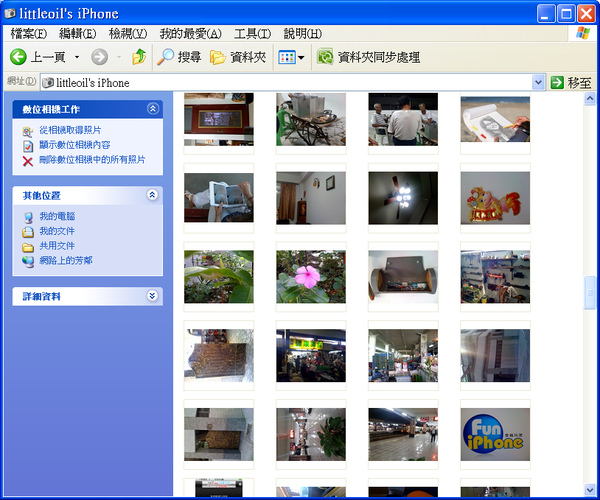Select the sideways corridor plant thumbnail

(311, 434)
